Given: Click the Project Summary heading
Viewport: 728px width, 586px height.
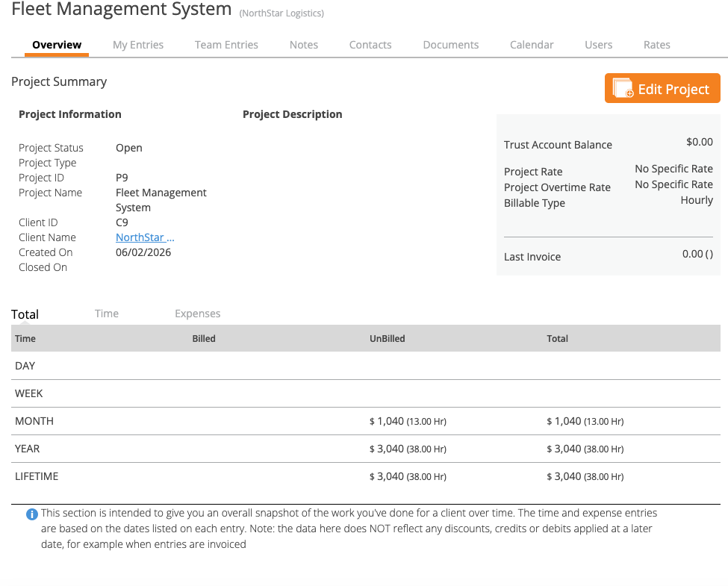Looking at the screenshot, I should [59, 82].
